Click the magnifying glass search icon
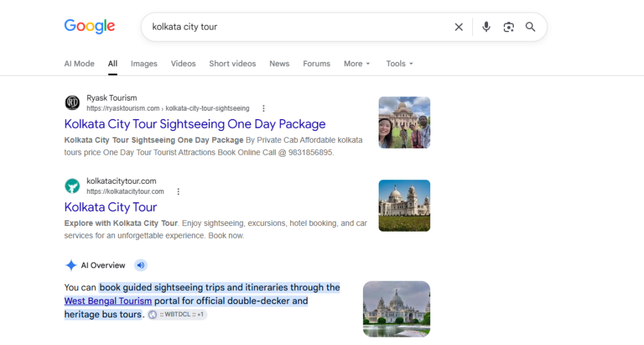 531,27
